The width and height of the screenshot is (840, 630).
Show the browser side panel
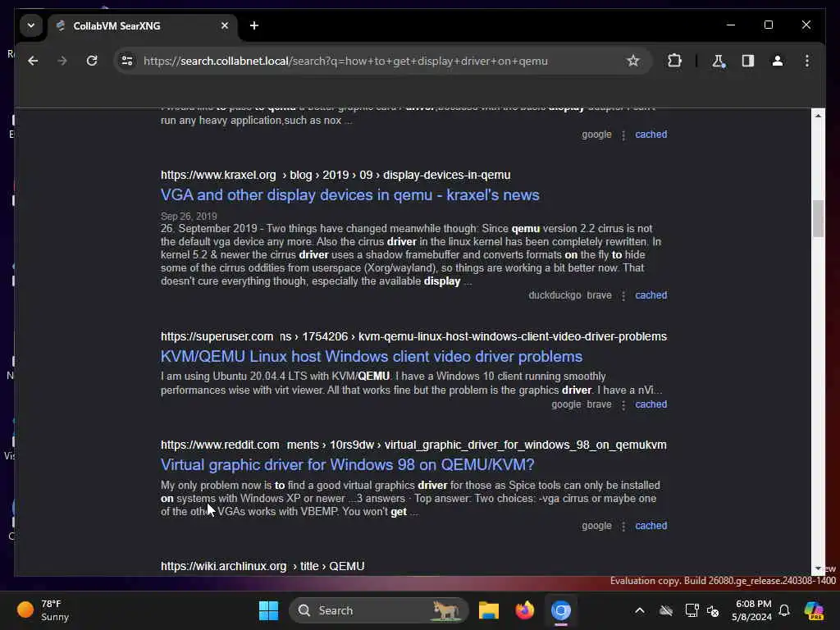pyautogui.click(x=748, y=61)
